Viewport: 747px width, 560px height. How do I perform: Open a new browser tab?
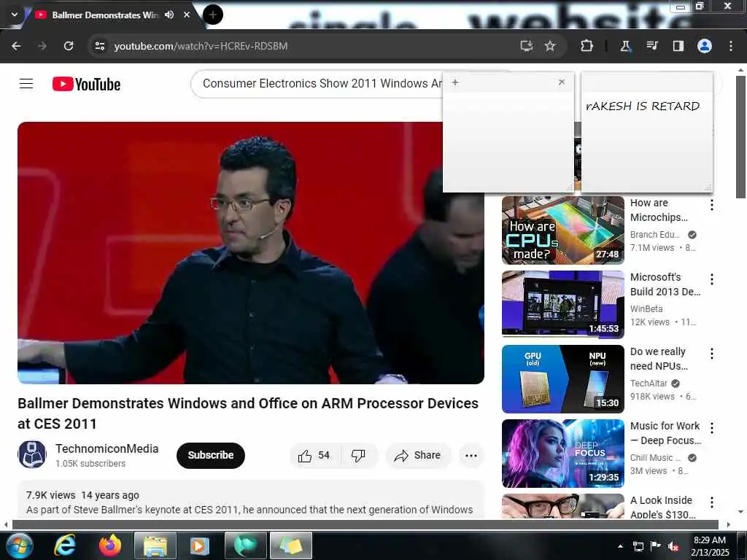[x=213, y=15]
